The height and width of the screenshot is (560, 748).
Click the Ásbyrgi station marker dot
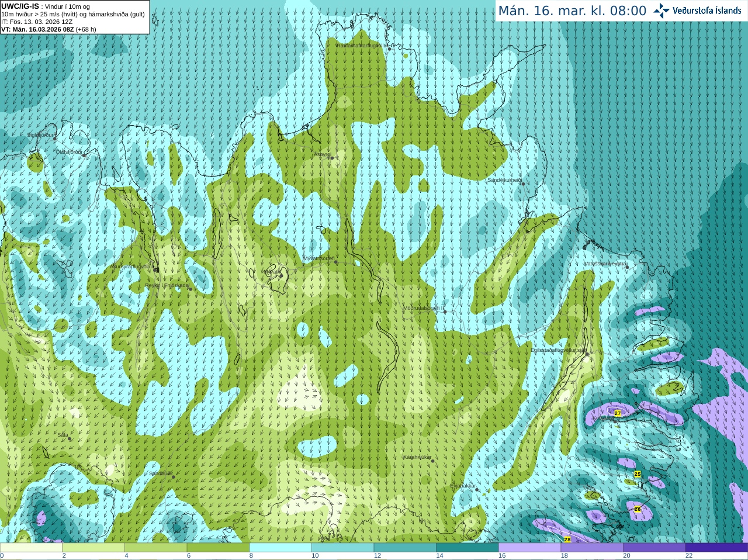(331, 158)
